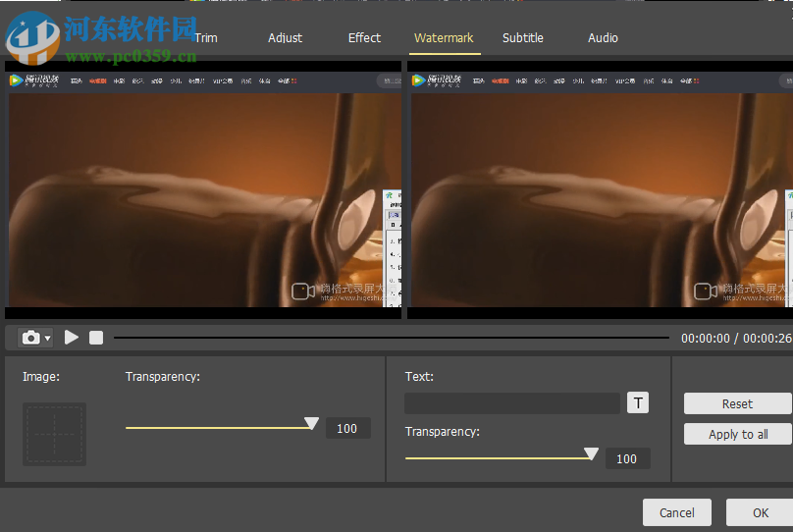Click the Reset button
The image size is (793, 532).
point(737,403)
